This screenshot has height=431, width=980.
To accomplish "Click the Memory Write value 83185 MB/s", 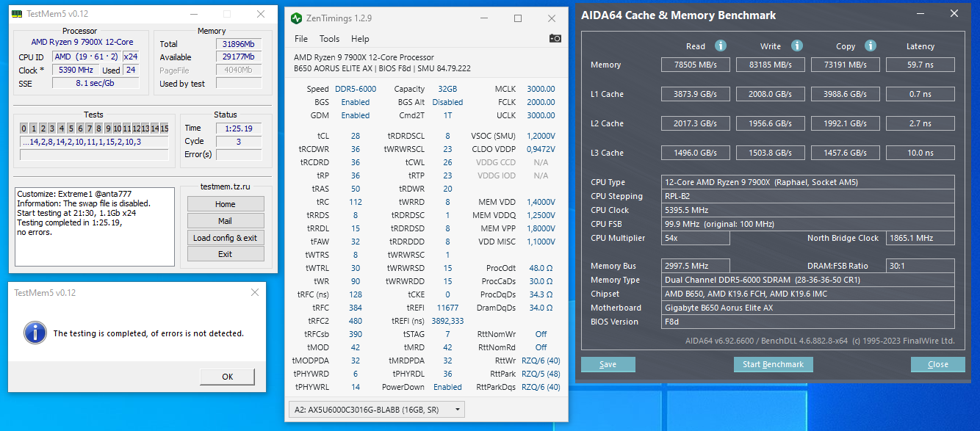I will pyautogui.click(x=770, y=65).
